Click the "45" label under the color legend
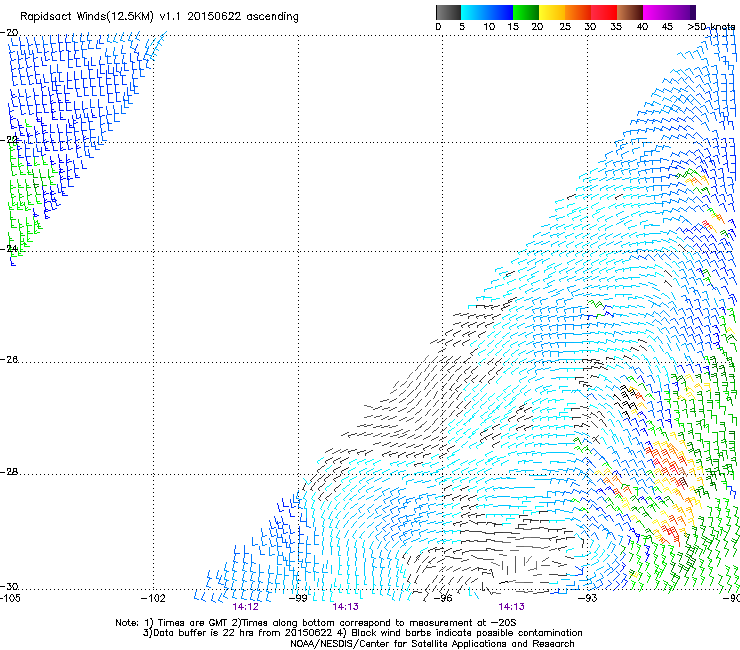Viewport: 740px width, 650px height. pos(667,27)
